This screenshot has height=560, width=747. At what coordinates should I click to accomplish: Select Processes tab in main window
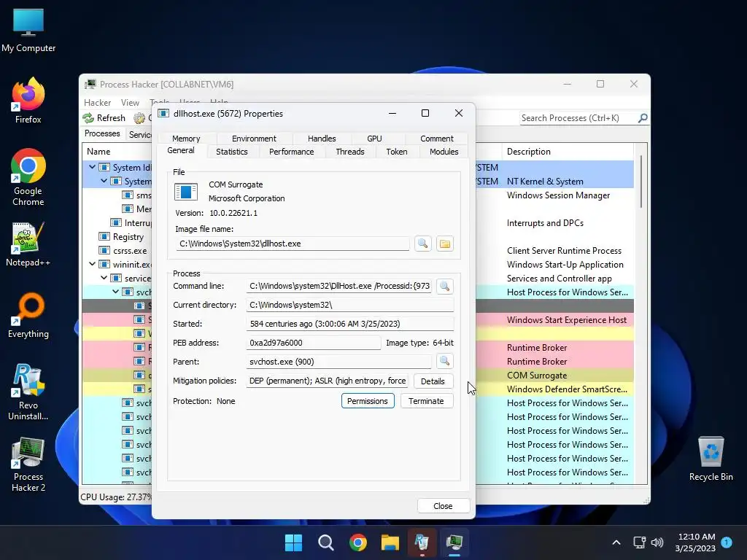102,133
